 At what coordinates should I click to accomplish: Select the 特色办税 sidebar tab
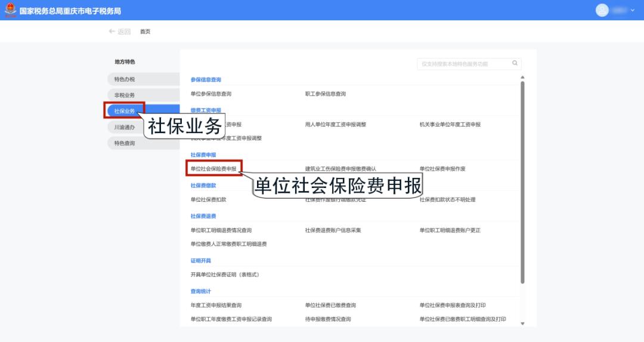coord(125,79)
